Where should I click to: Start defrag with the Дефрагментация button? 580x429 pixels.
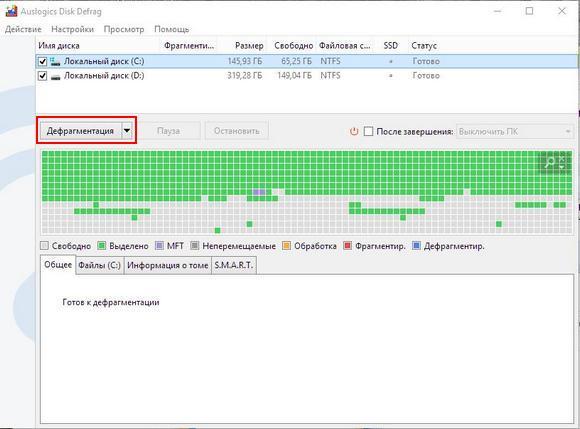tap(80, 131)
